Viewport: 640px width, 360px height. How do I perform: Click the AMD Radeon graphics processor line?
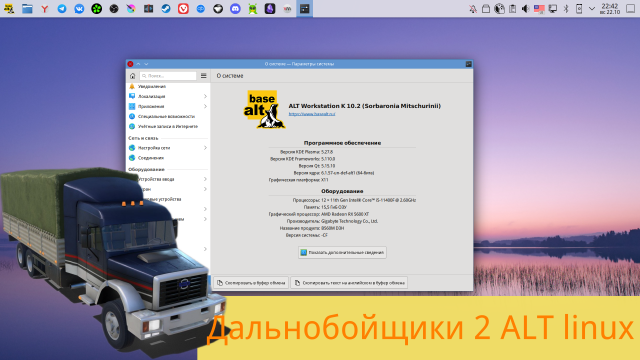pos(319,214)
